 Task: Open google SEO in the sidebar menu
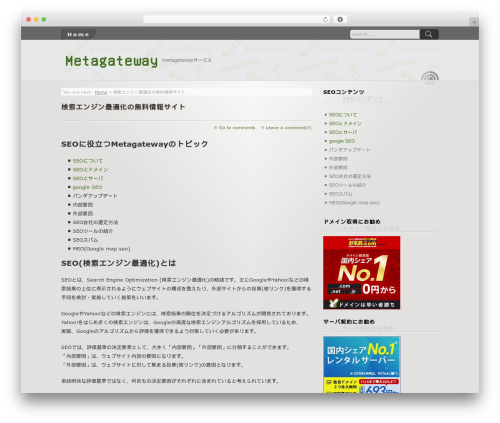[342, 141]
